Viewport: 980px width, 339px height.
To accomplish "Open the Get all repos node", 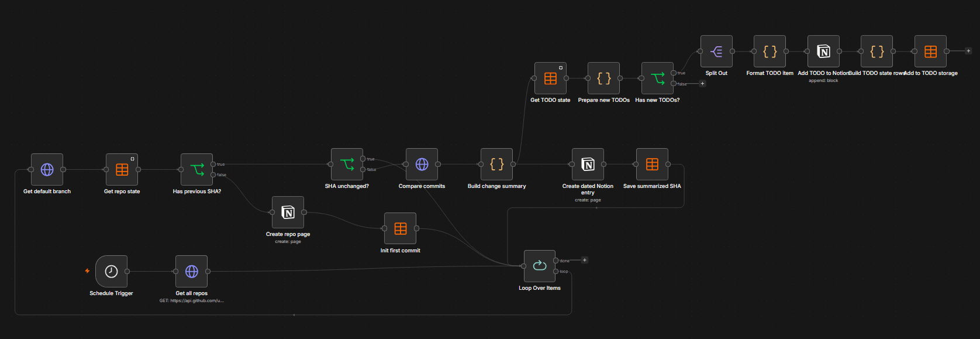I will tap(192, 271).
